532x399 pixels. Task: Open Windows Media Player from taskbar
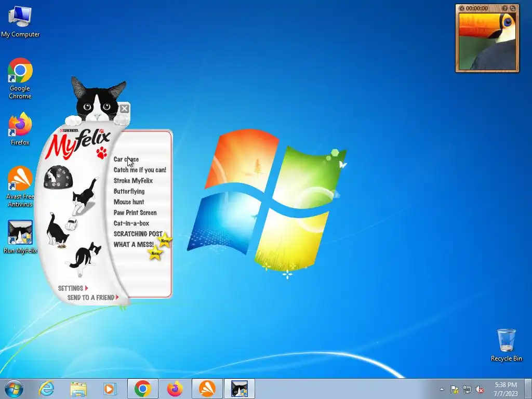[x=110, y=389]
